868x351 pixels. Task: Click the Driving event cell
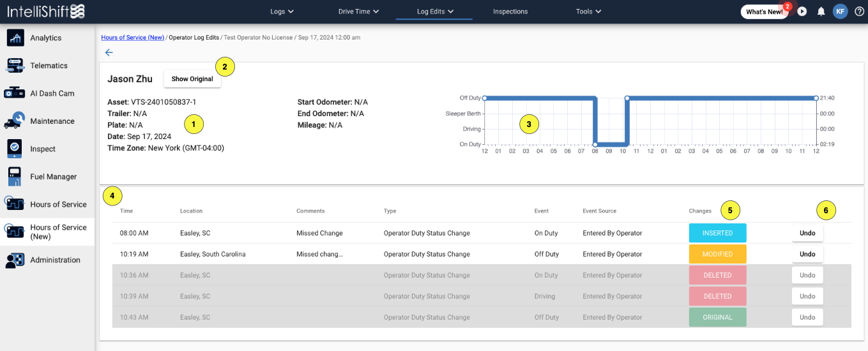545,296
